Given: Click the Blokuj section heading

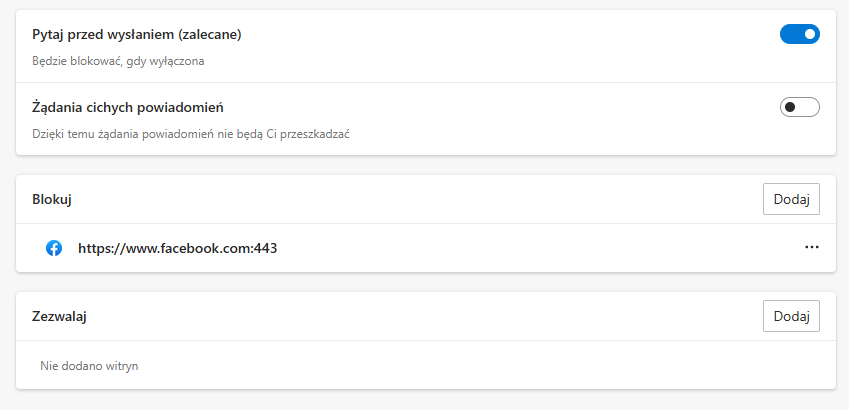Looking at the screenshot, I should pos(52,199).
